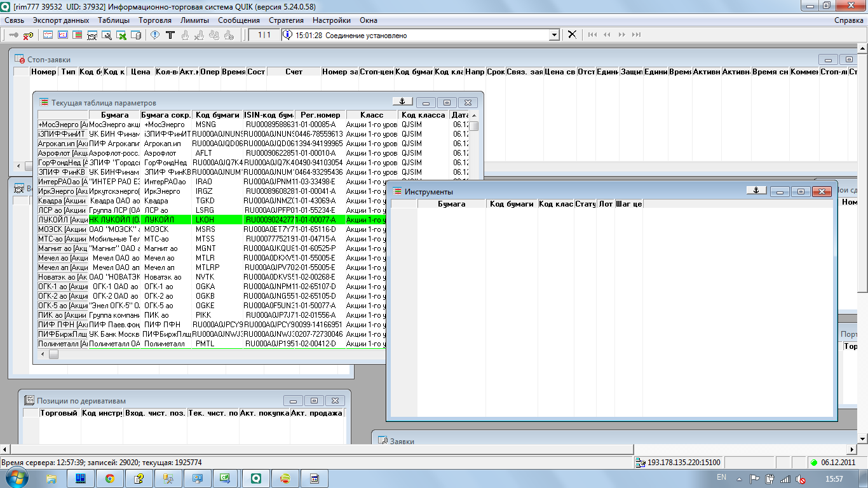
Task: Click the taskbar clock showing 15:57
Action: click(834, 478)
